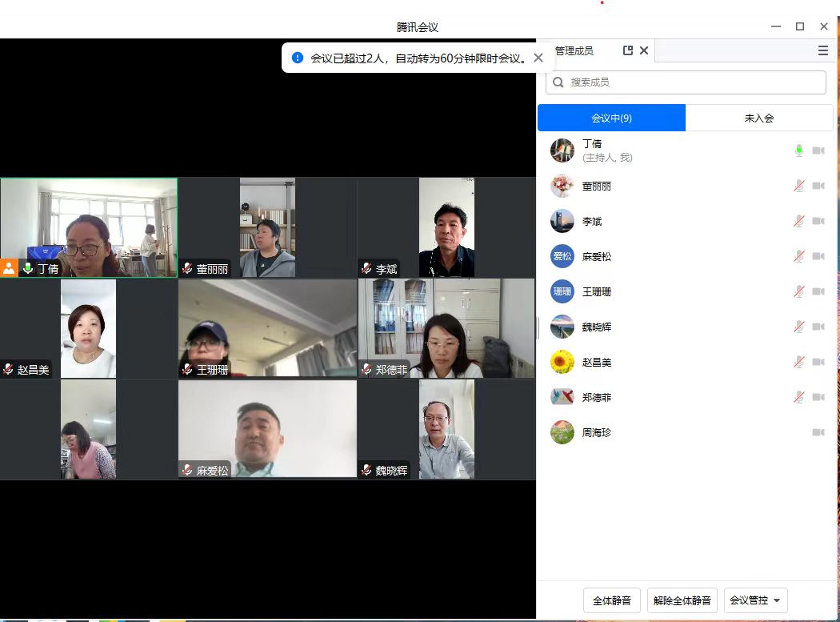
Task: Select 麻爱松's name in the member list
Action: pos(597,256)
